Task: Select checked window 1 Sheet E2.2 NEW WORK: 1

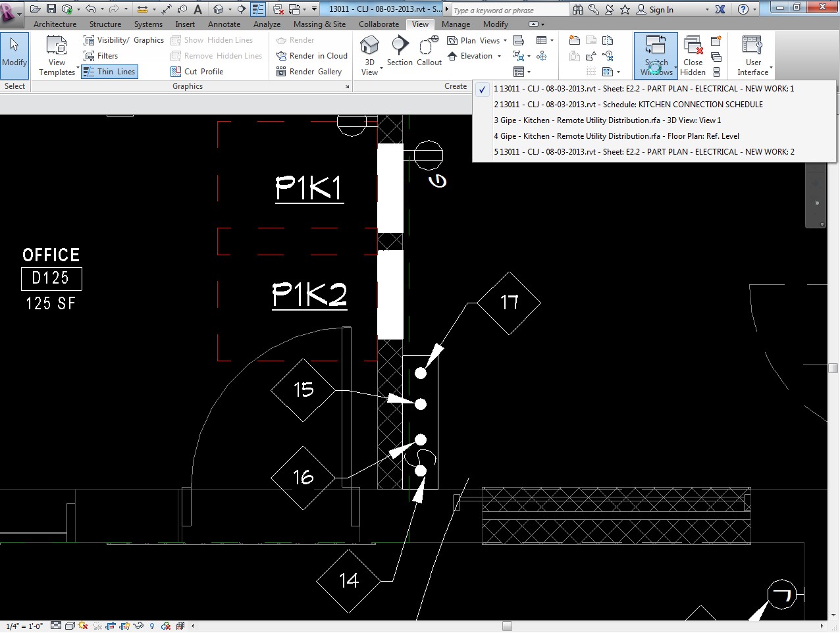Action: (644, 89)
